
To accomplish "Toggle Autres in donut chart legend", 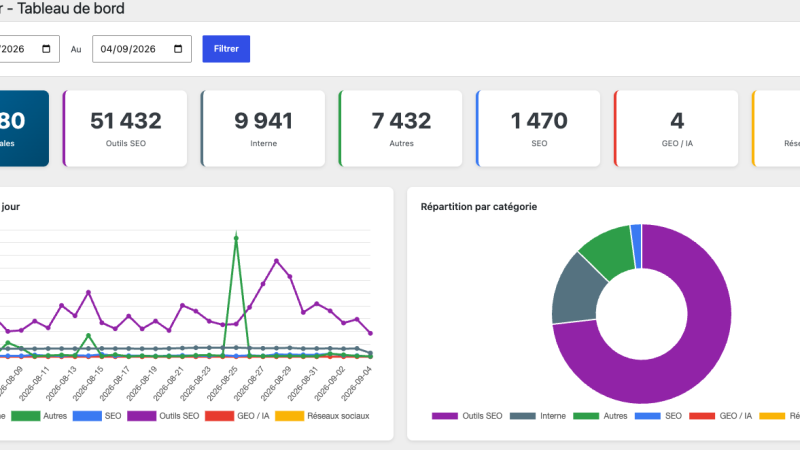I will tap(600, 416).
